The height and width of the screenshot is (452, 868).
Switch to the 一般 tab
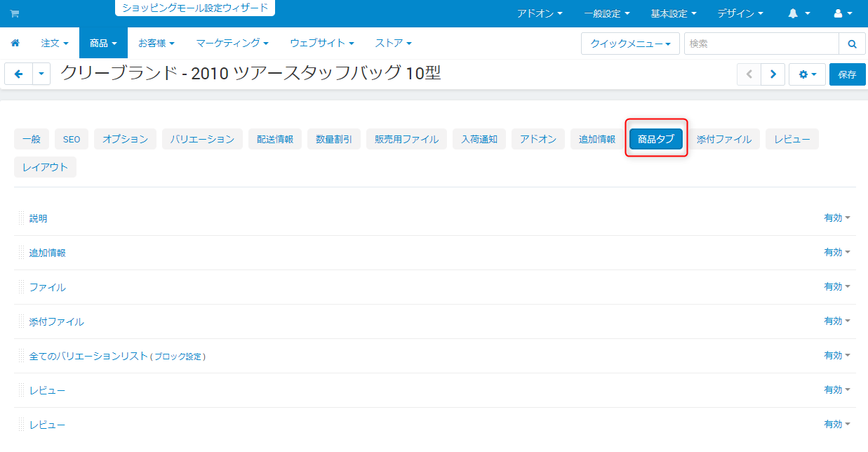click(x=32, y=139)
